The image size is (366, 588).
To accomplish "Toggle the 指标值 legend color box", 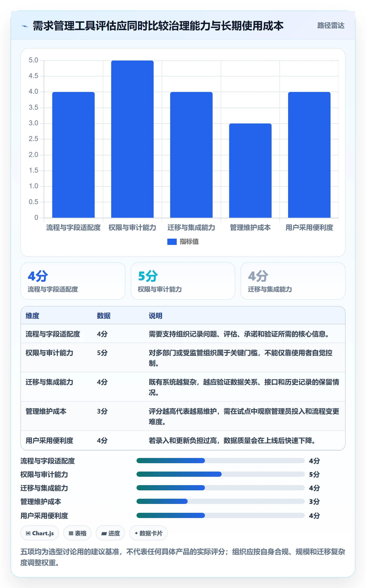I will point(172,242).
